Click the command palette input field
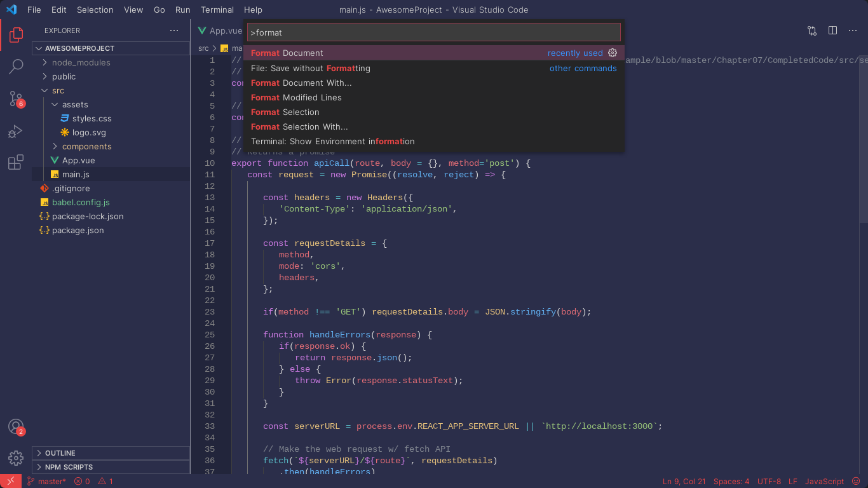The height and width of the screenshot is (488, 868). click(x=434, y=32)
